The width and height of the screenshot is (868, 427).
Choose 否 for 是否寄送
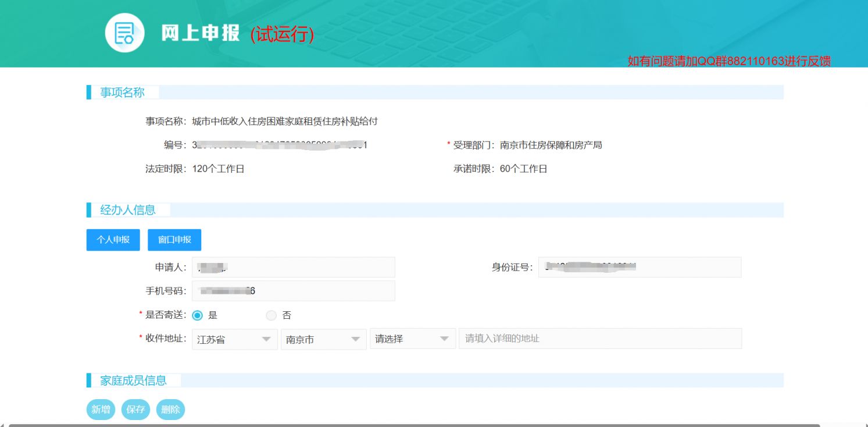(271, 315)
